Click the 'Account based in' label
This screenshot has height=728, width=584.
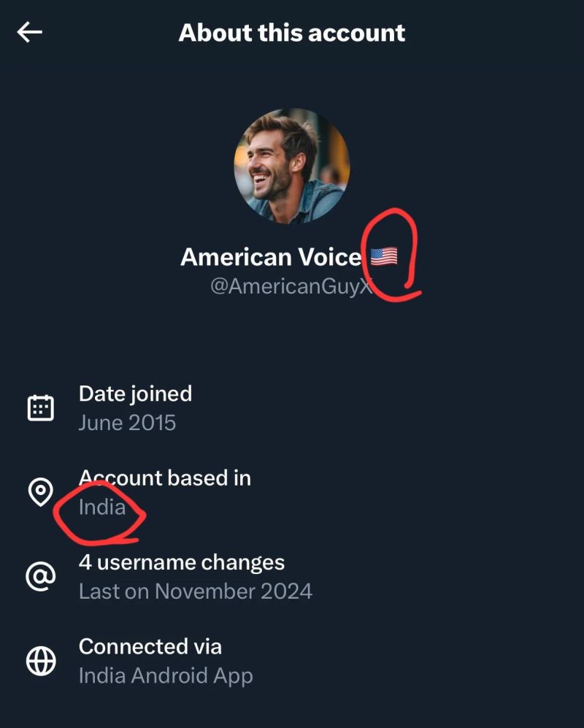click(x=164, y=478)
